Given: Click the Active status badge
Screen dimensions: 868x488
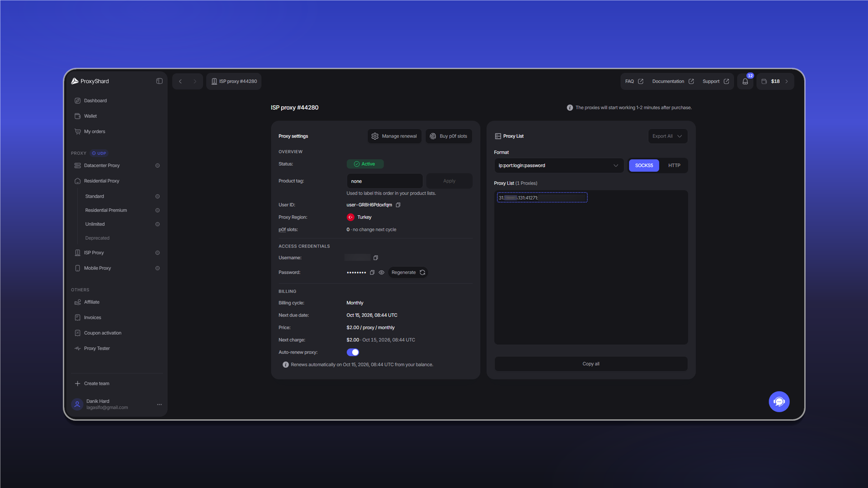Looking at the screenshot, I should pos(365,164).
